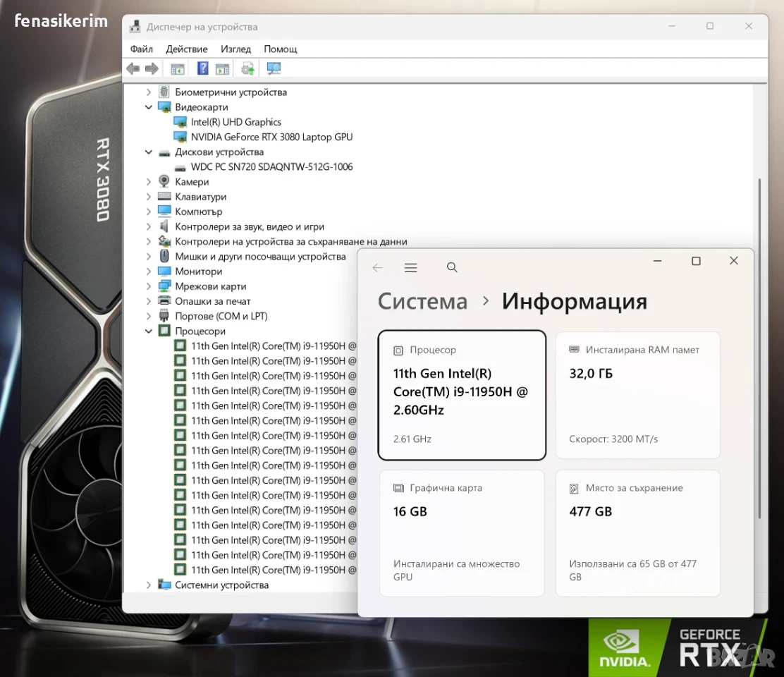Image resolution: width=784 pixels, height=677 pixels.
Task: Expand the Компютър node
Action: (x=149, y=212)
